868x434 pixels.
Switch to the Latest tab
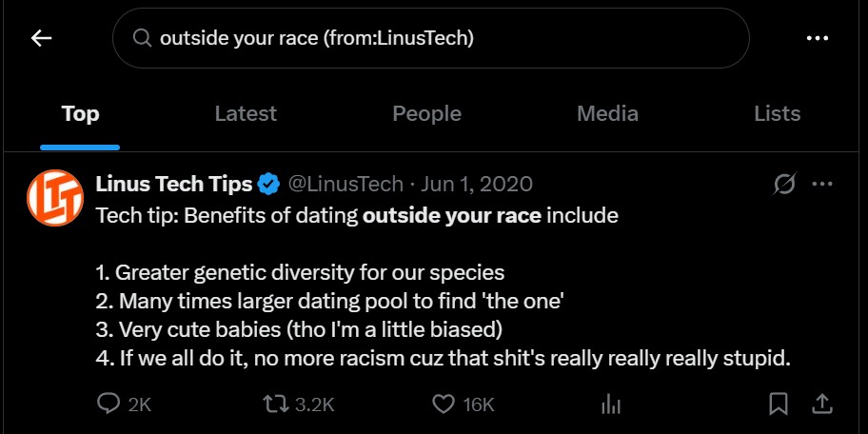point(246,113)
